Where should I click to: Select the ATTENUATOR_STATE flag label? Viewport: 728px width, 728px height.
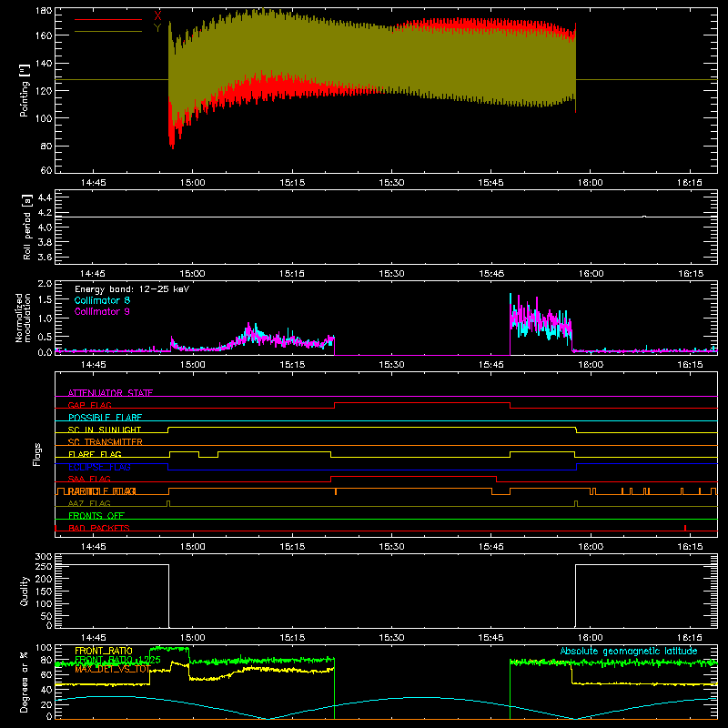[110, 393]
